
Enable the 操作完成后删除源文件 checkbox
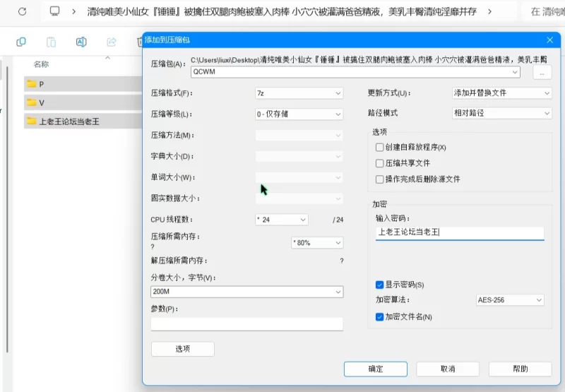pyautogui.click(x=379, y=179)
